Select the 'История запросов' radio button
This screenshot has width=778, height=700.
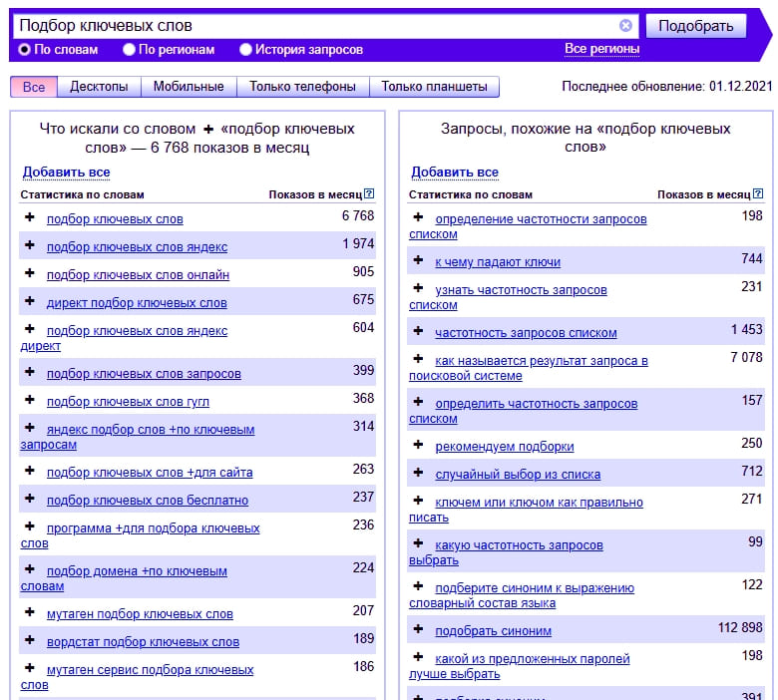[x=245, y=50]
